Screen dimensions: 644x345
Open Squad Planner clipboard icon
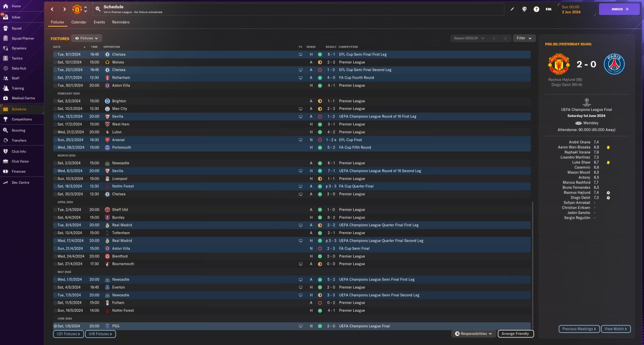[5, 38]
